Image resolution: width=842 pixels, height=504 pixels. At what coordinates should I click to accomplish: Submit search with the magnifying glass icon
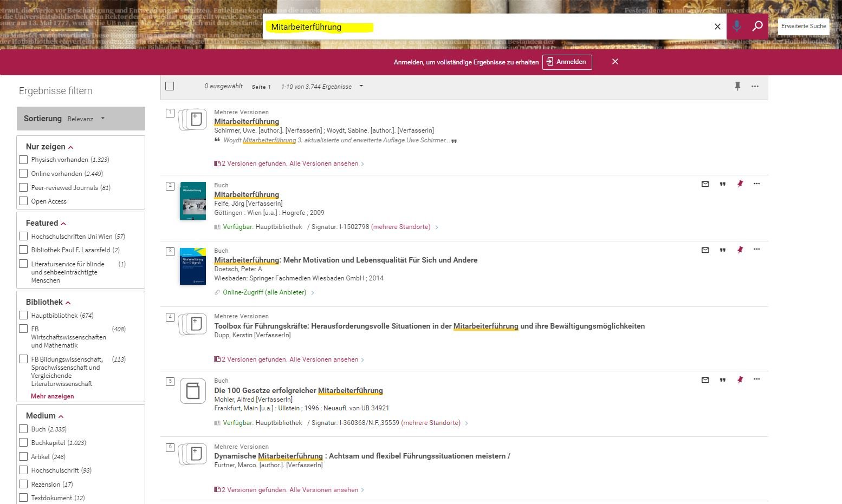[757, 26]
